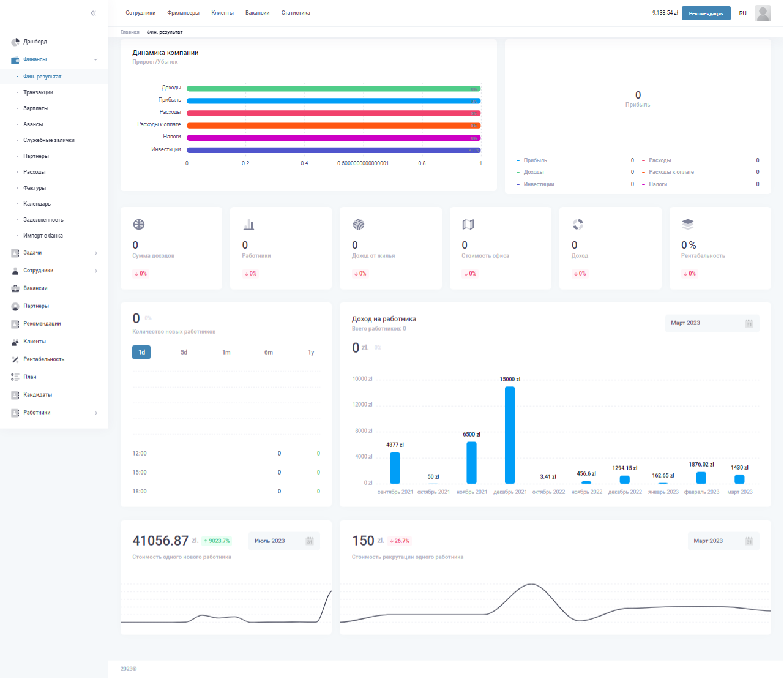Open Авансы under Finances
Viewport: 784px width, 679px height.
pos(33,124)
